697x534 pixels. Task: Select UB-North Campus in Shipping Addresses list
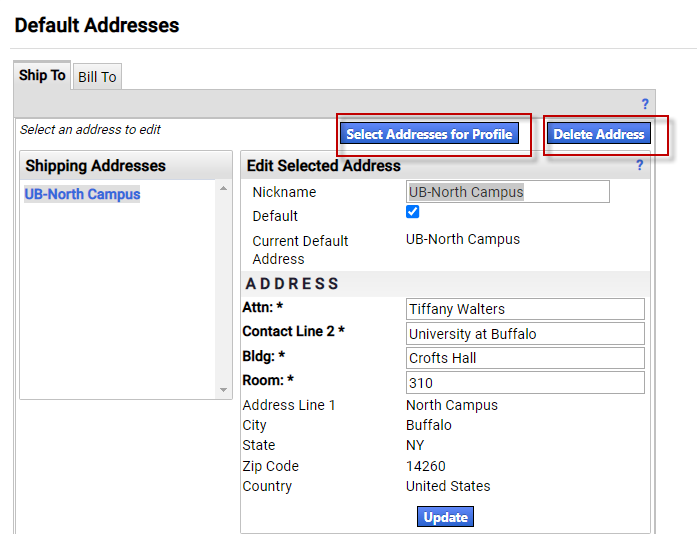(x=82, y=194)
